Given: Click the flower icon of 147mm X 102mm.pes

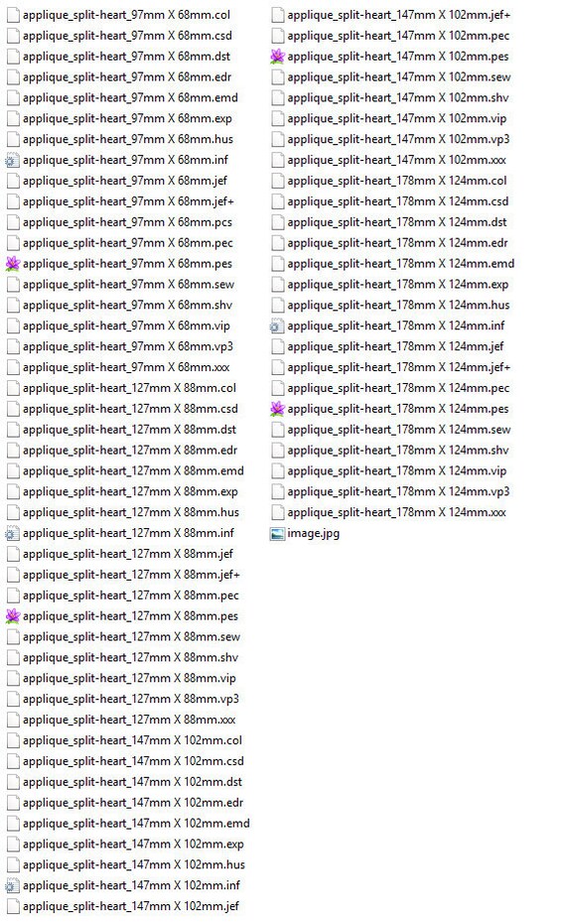Looking at the screenshot, I should point(277,57).
